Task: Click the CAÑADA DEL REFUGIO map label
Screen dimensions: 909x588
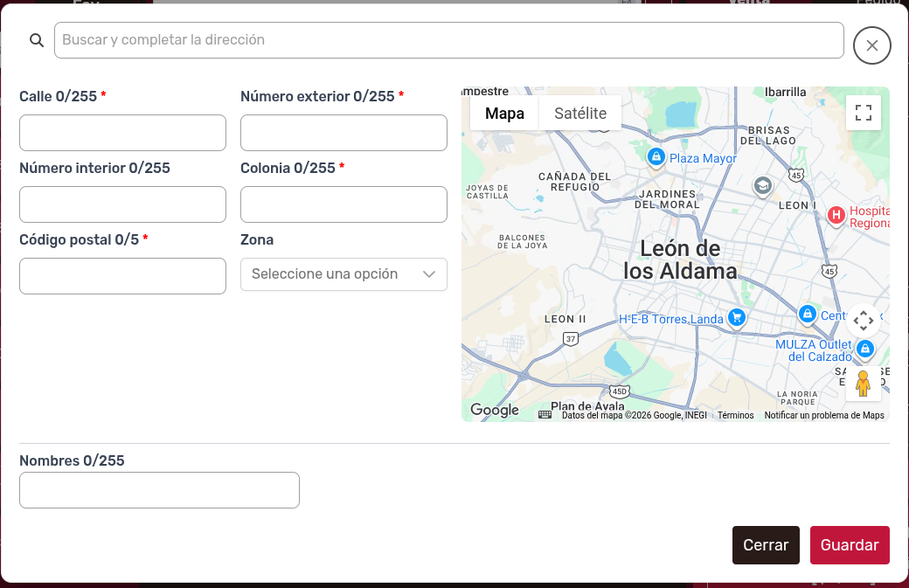Action: pyautogui.click(x=574, y=182)
